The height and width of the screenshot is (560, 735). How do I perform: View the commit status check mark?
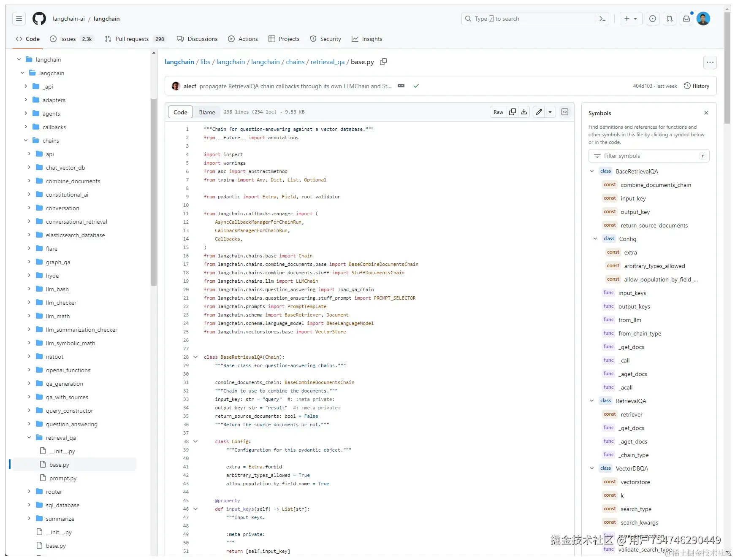coord(416,86)
